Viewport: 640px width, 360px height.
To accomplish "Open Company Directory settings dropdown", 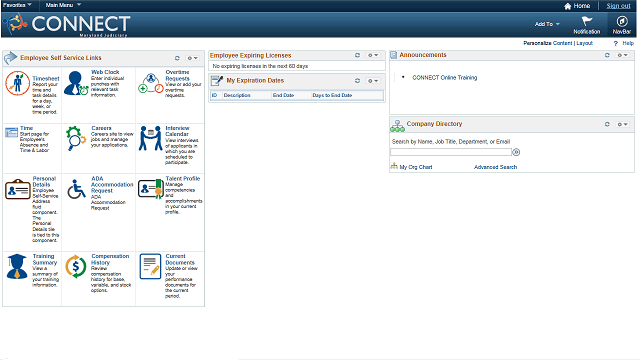I will point(622,124).
